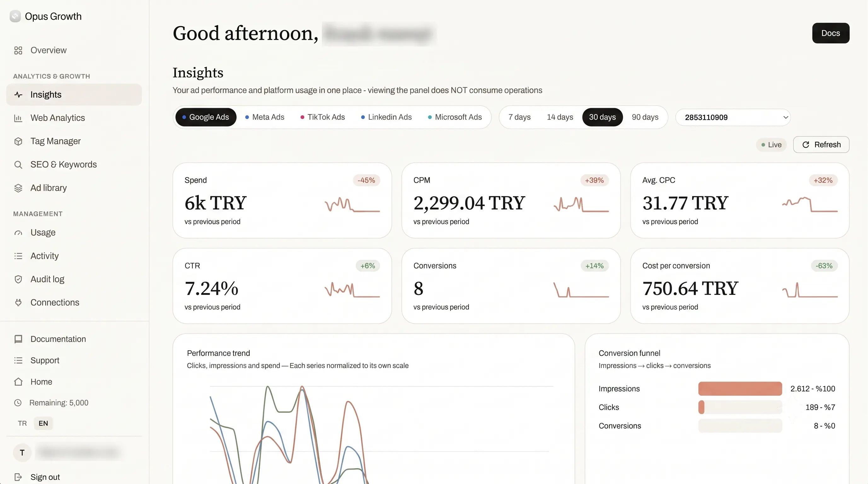Image resolution: width=868 pixels, height=484 pixels.
Task: Click the 2,299.04 TRY CPM value
Action: pyautogui.click(x=469, y=203)
